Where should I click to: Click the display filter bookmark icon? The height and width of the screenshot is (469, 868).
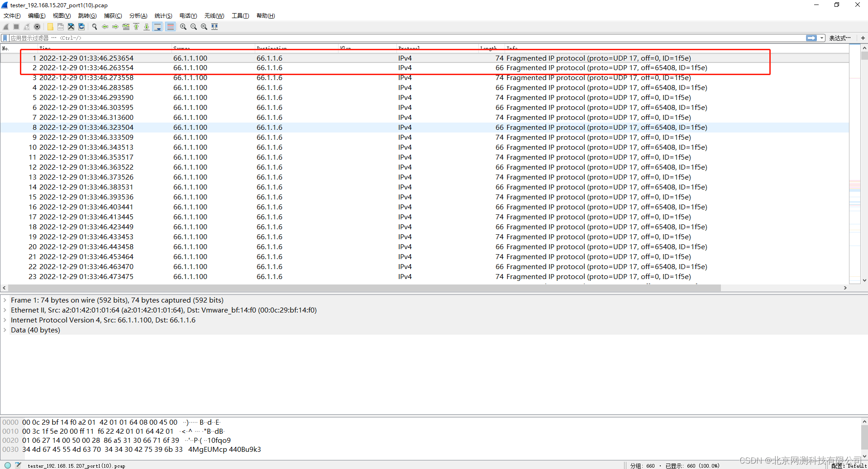pos(5,38)
